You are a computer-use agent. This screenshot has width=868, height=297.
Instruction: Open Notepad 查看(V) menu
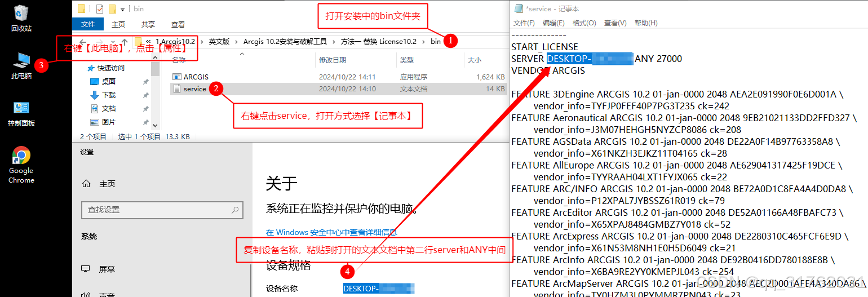point(615,23)
